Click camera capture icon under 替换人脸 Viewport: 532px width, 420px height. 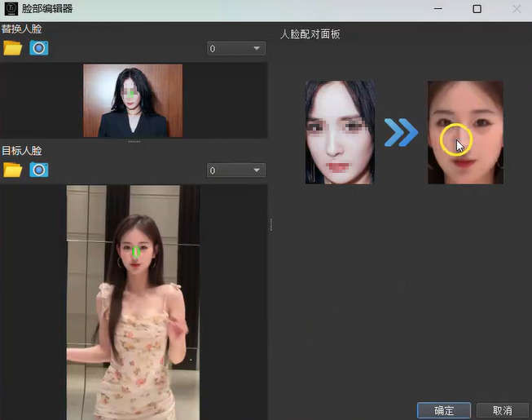coord(38,48)
